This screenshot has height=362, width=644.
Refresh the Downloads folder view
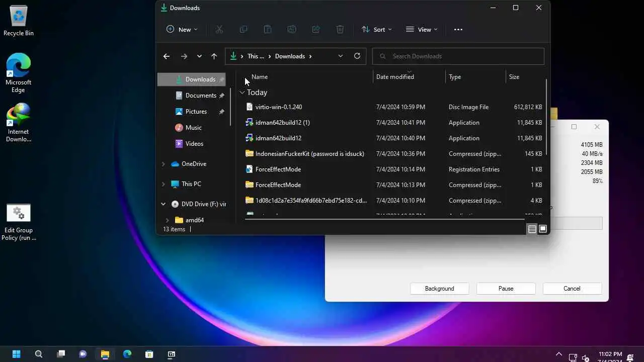click(x=357, y=56)
